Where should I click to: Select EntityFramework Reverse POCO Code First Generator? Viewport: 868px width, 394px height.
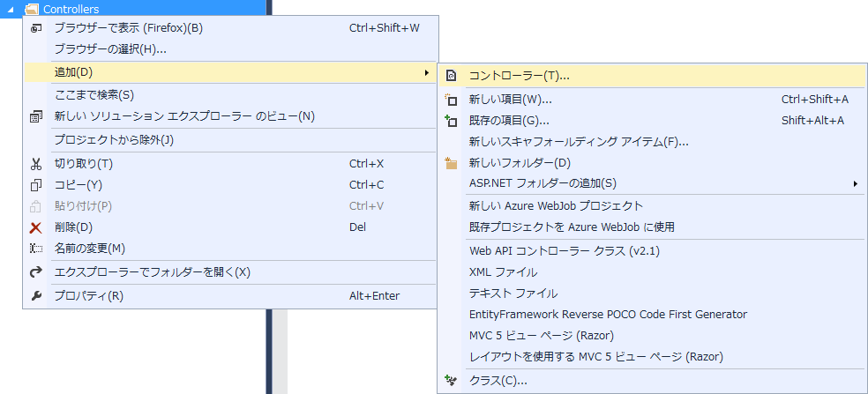pos(608,315)
